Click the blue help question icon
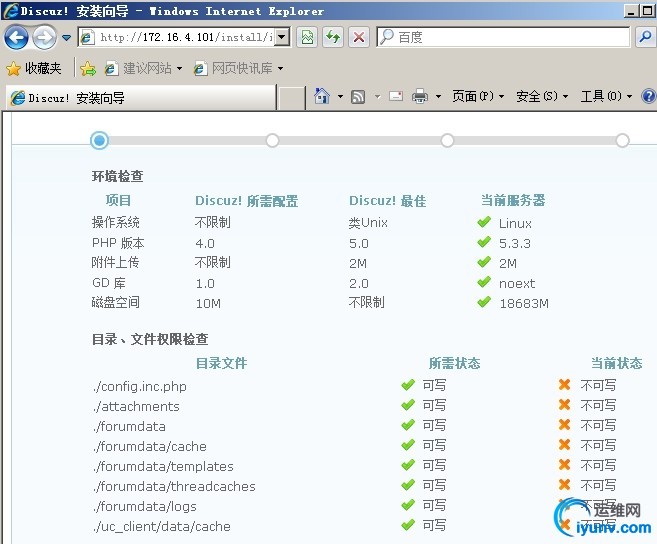The height and width of the screenshot is (544, 657). [x=649, y=96]
